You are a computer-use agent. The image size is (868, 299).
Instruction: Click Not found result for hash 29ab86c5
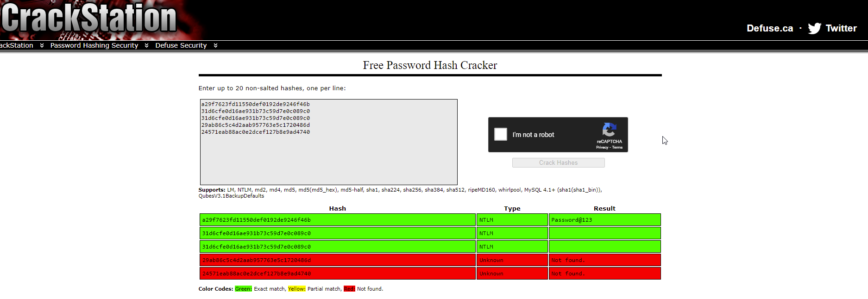(x=604, y=260)
